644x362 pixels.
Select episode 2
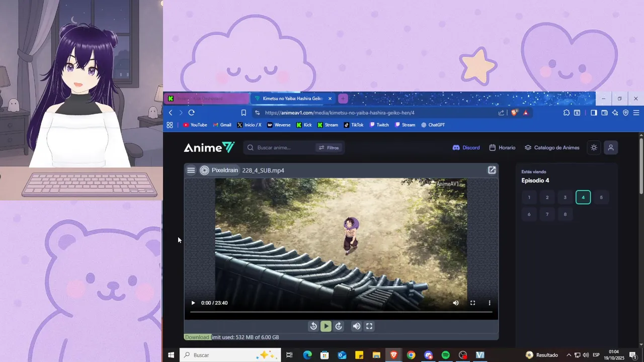click(547, 198)
